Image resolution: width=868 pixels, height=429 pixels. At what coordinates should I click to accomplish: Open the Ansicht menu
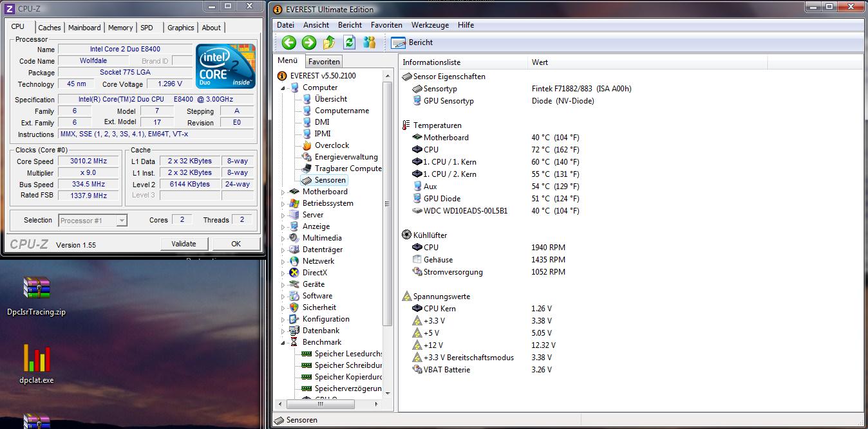tap(316, 25)
